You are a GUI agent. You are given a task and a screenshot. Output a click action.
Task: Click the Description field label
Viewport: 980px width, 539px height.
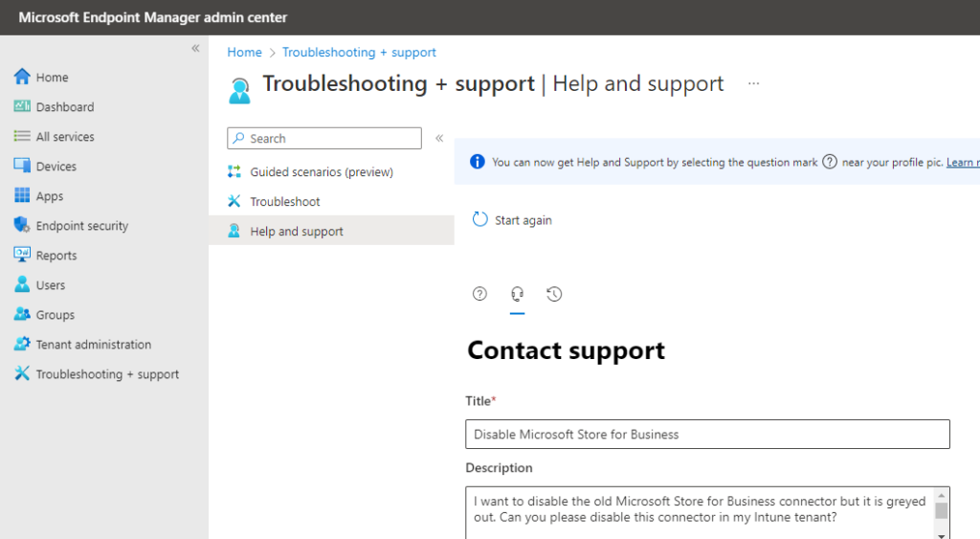click(499, 468)
